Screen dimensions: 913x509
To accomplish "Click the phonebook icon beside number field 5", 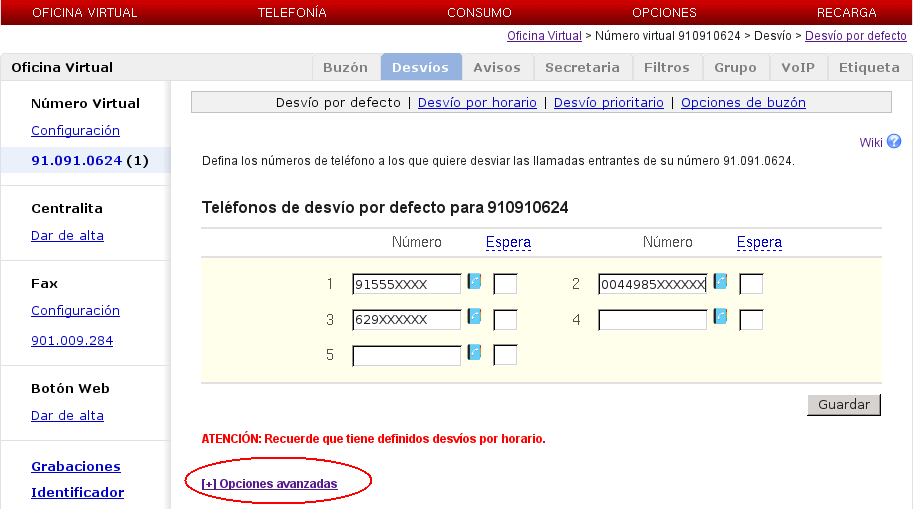I will [x=475, y=353].
